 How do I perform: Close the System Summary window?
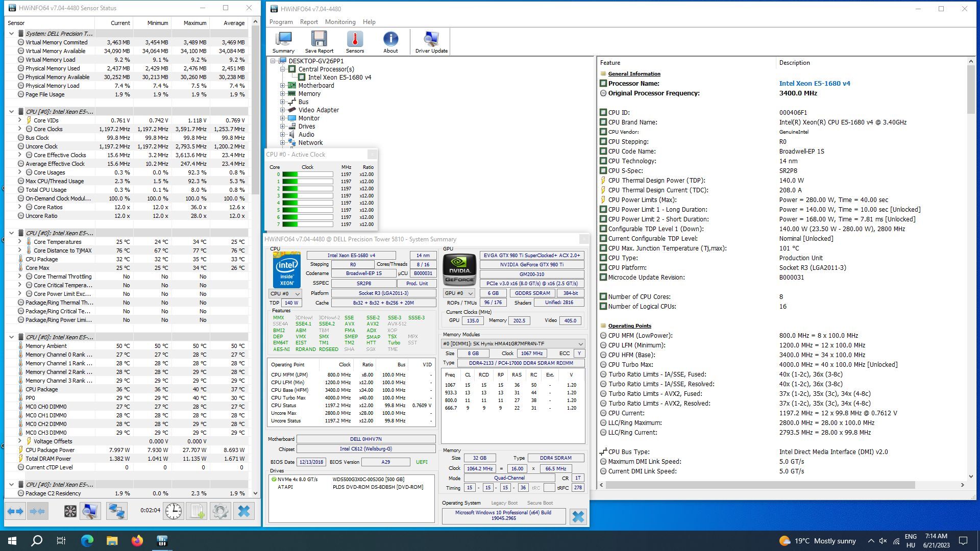583,239
